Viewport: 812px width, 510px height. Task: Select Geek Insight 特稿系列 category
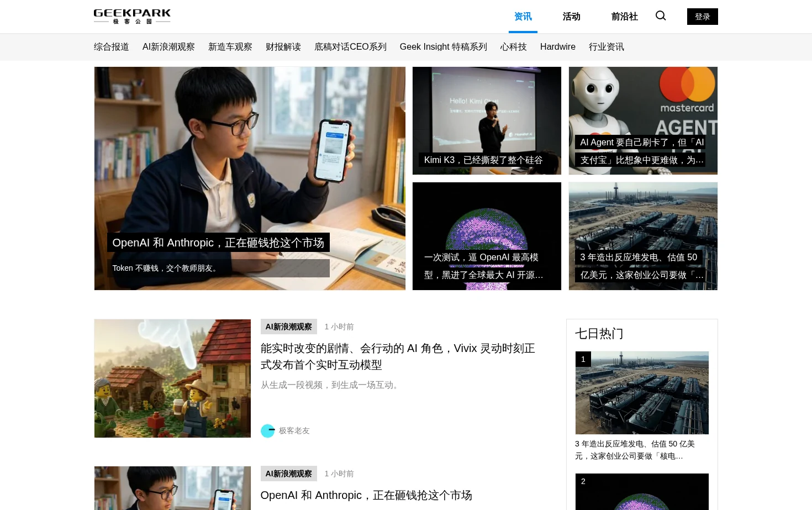(x=444, y=47)
